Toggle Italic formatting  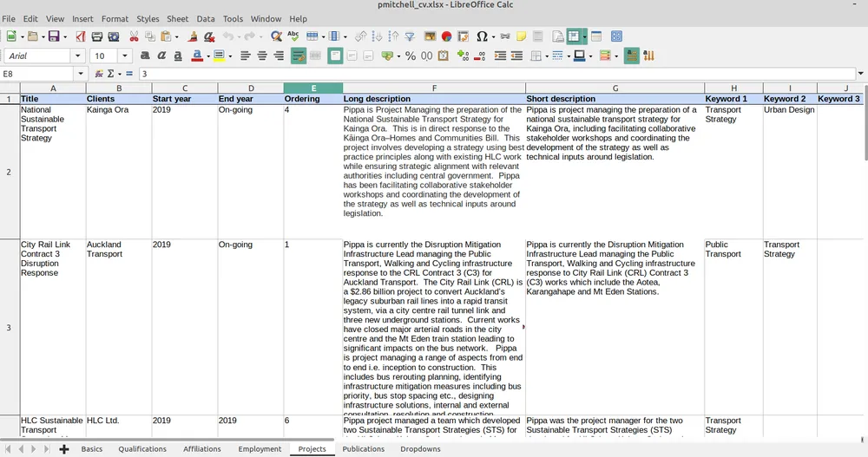pyautogui.click(x=161, y=55)
